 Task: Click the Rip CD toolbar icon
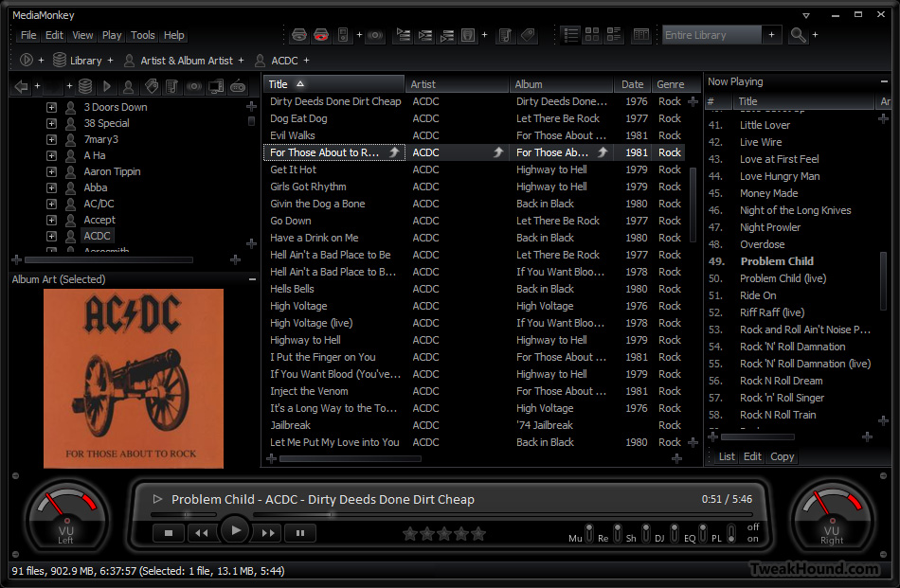click(x=299, y=35)
